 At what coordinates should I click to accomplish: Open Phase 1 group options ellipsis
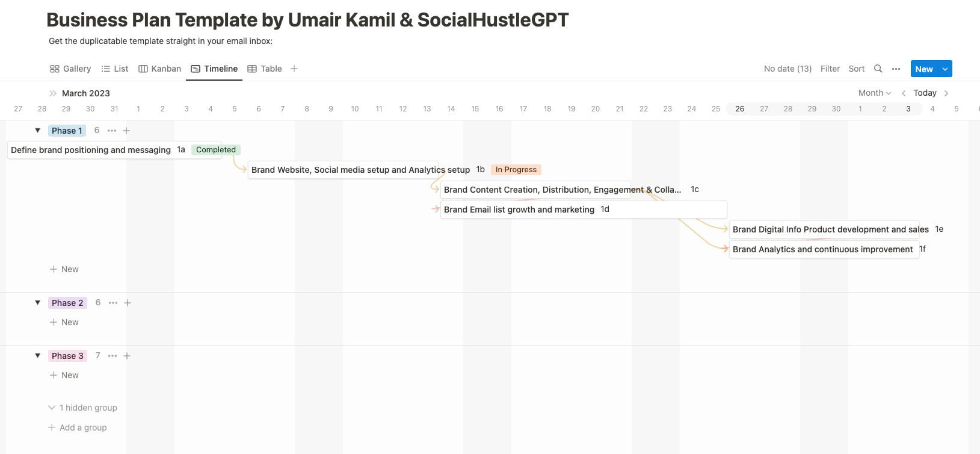[x=112, y=131]
